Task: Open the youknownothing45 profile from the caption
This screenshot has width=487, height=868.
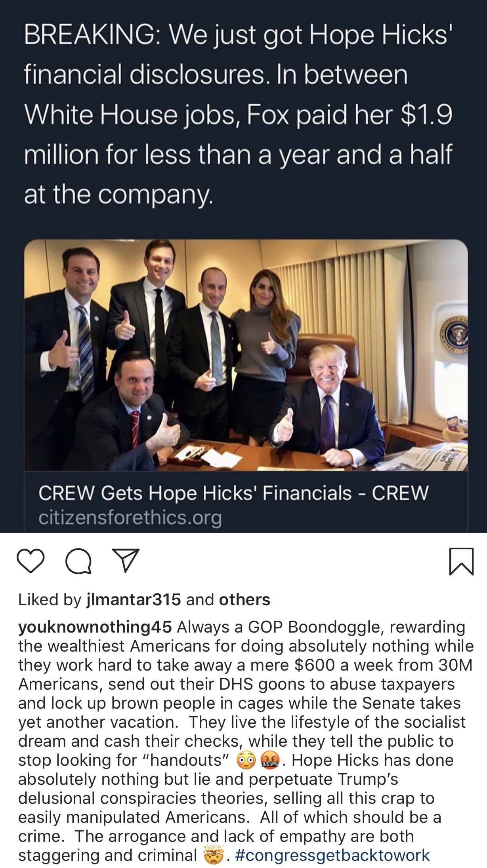Action: click(95, 627)
